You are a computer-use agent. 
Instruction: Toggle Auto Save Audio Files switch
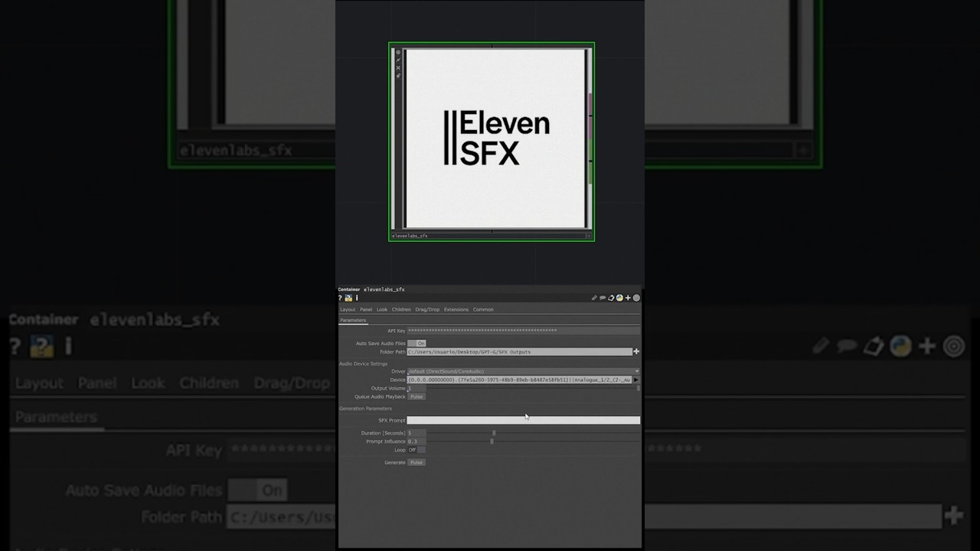click(416, 344)
